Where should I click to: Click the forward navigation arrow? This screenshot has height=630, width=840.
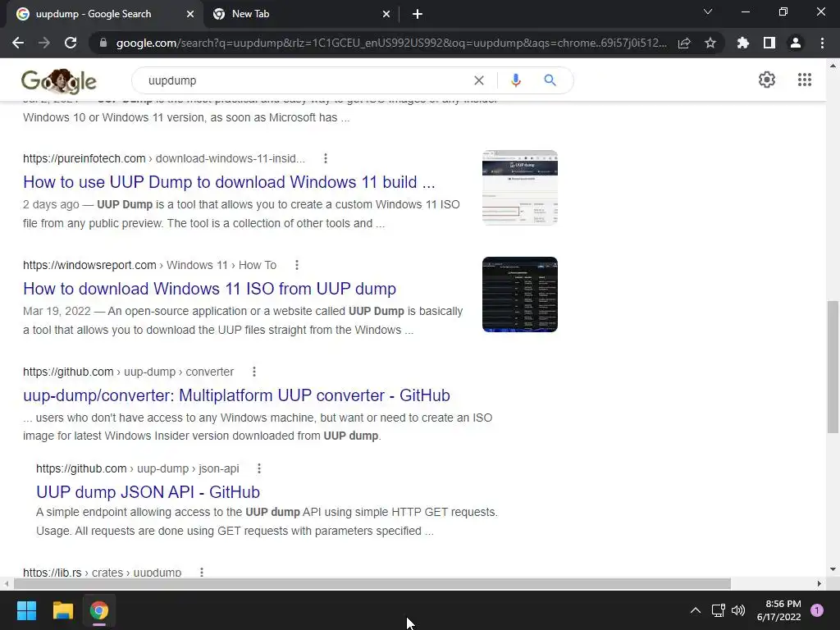(x=44, y=43)
